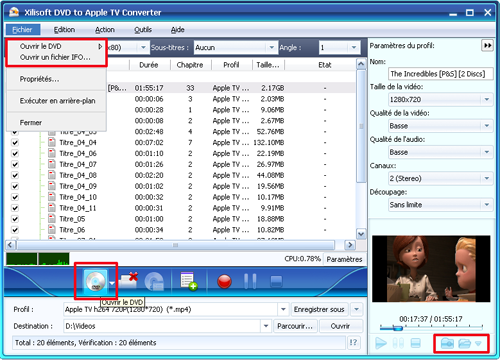Expand snapshot options arrow under preview

[478, 343]
